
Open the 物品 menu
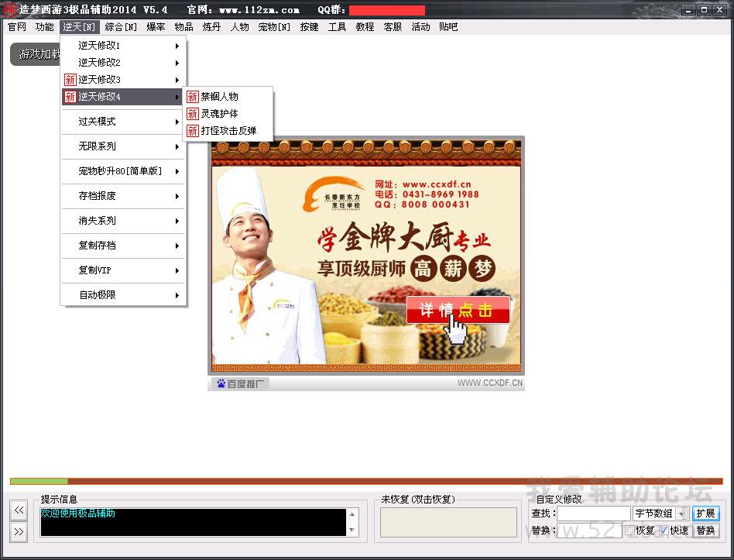(x=184, y=27)
